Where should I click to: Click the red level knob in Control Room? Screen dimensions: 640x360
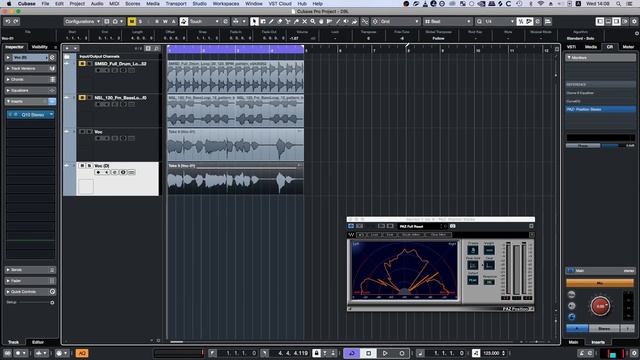pos(600,306)
